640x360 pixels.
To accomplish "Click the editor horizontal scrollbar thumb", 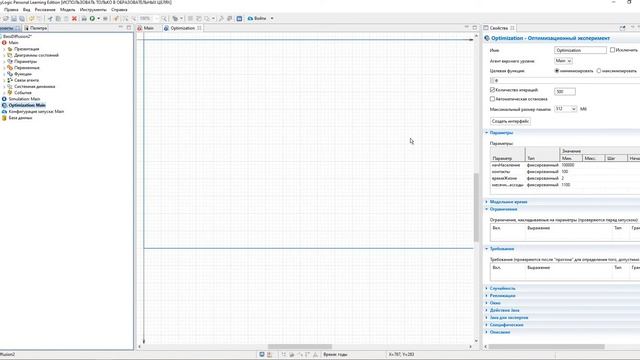I will click(x=300, y=347).
